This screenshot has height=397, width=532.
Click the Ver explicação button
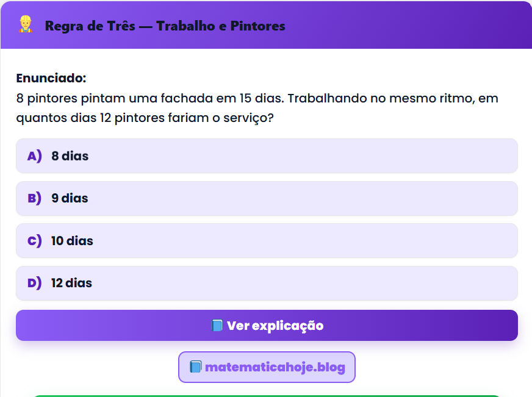(266, 325)
